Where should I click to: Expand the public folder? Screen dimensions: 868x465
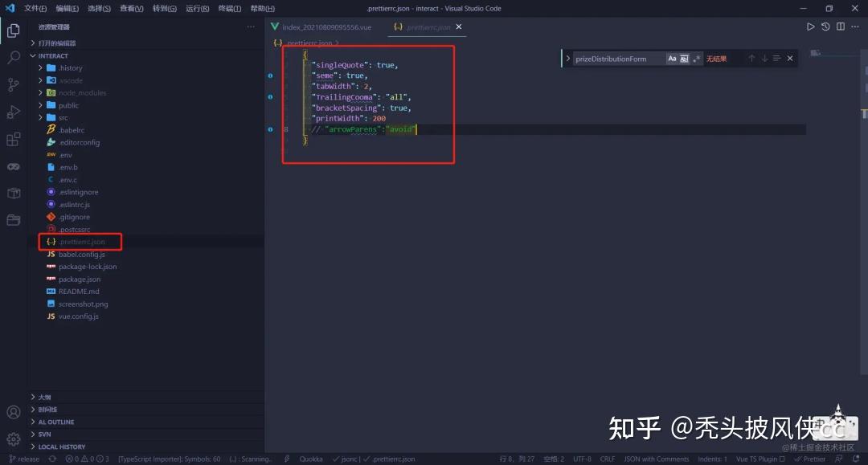coord(68,105)
